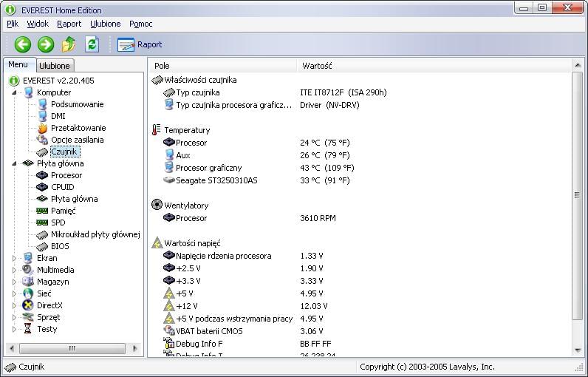Click the SPD memory icon
The image size is (588, 377).
[x=42, y=223]
